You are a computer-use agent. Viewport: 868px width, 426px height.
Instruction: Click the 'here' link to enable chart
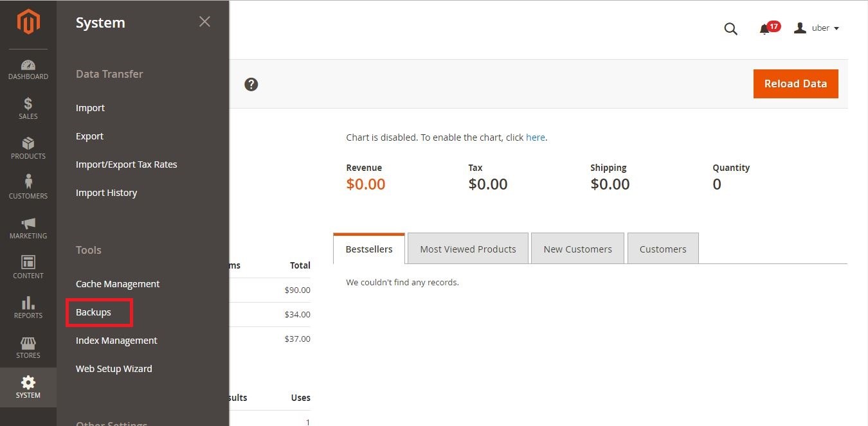[x=535, y=138]
